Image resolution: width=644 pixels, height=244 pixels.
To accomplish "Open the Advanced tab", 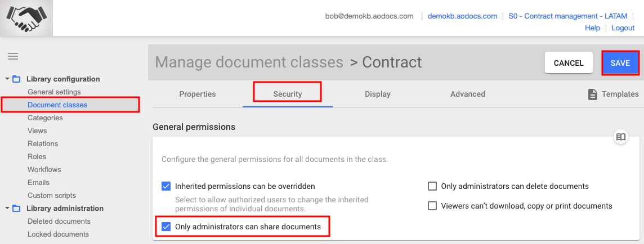I will [467, 94].
